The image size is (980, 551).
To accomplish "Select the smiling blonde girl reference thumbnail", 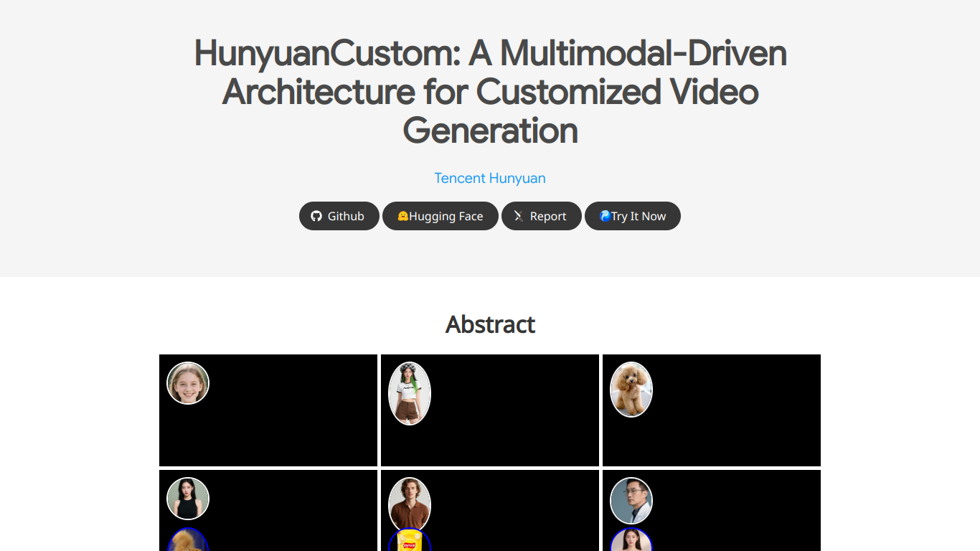I will click(x=188, y=383).
